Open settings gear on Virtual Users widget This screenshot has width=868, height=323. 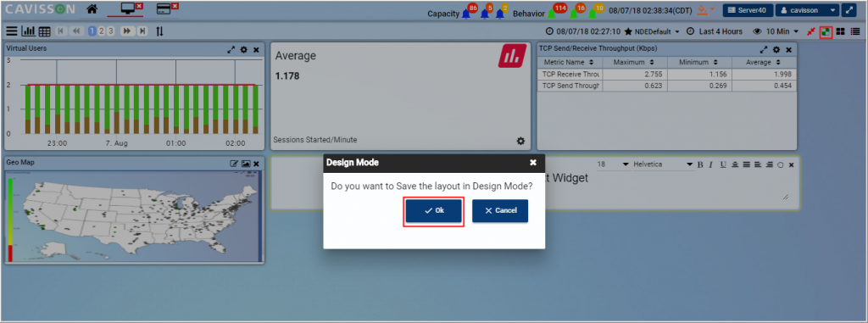244,50
